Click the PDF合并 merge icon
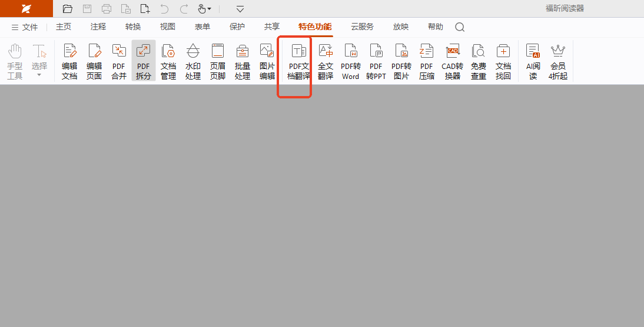 [x=119, y=61]
